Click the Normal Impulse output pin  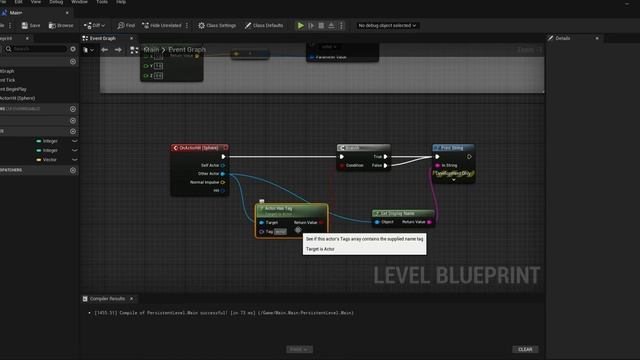coord(223,182)
